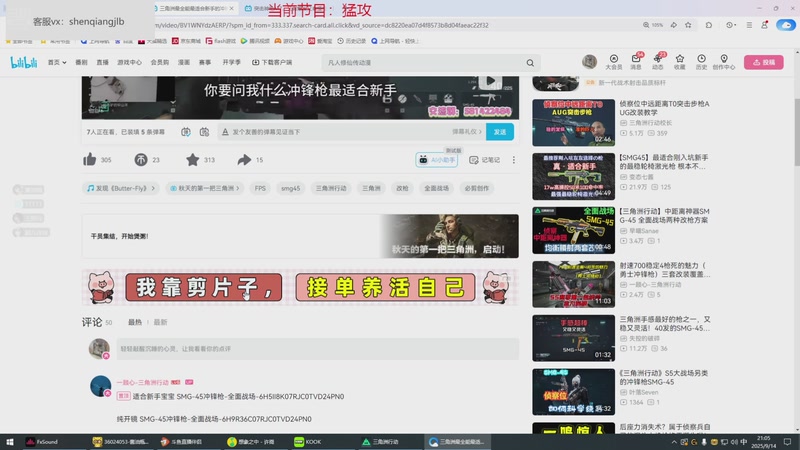Expand 弹幕礼仪 etiquette link

[x=467, y=132]
